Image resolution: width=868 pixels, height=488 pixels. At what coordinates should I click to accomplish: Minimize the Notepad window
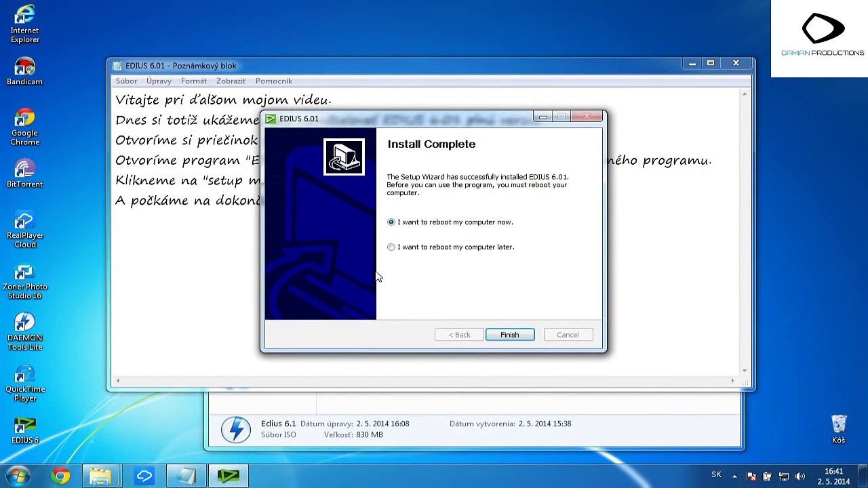pyautogui.click(x=692, y=64)
